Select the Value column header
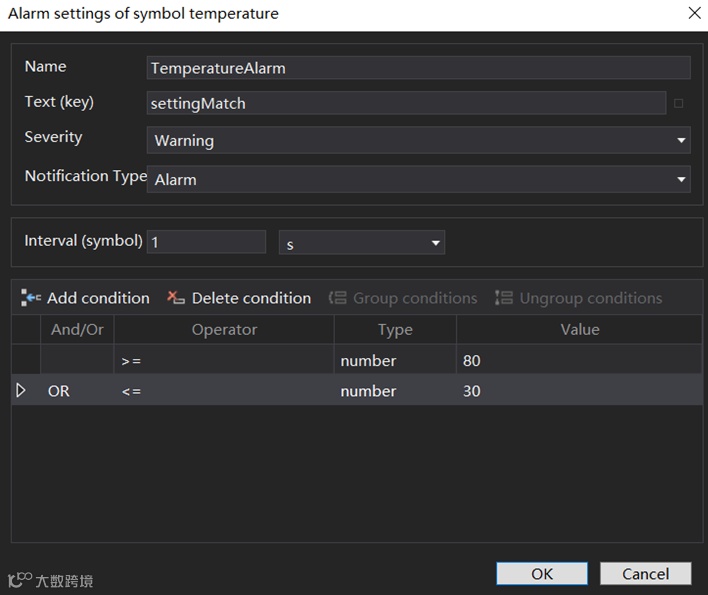 click(x=579, y=329)
